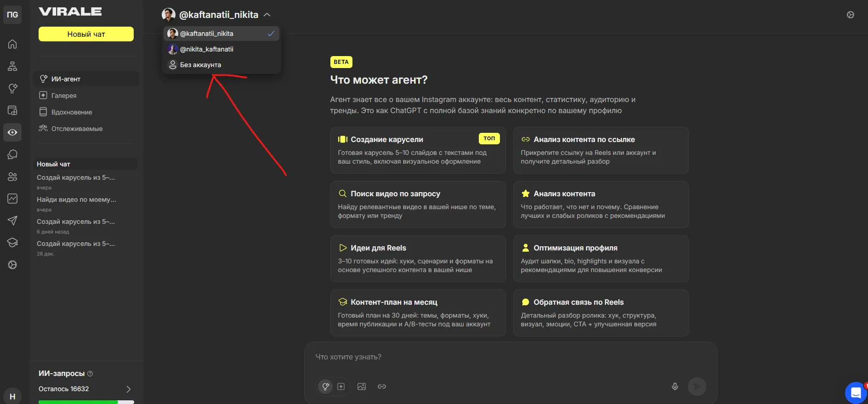This screenshot has width=868, height=404.
Task: Open the support chat widget bubble
Action: [856, 393]
